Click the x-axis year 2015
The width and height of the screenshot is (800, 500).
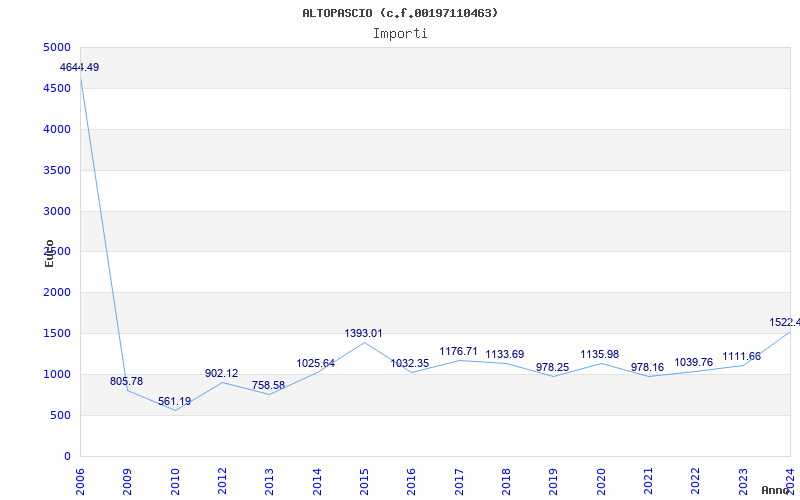(364, 482)
